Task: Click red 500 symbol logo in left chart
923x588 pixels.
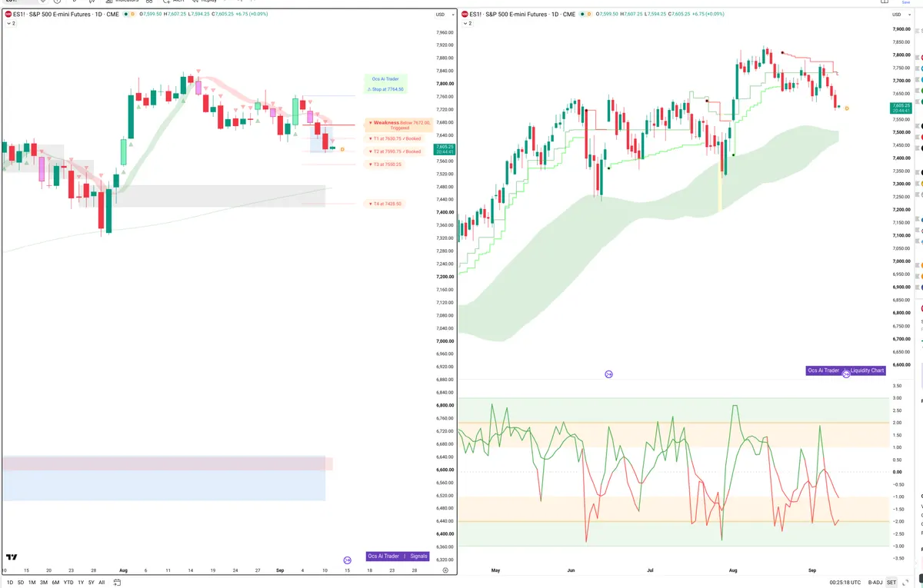Action: click(x=9, y=15)
